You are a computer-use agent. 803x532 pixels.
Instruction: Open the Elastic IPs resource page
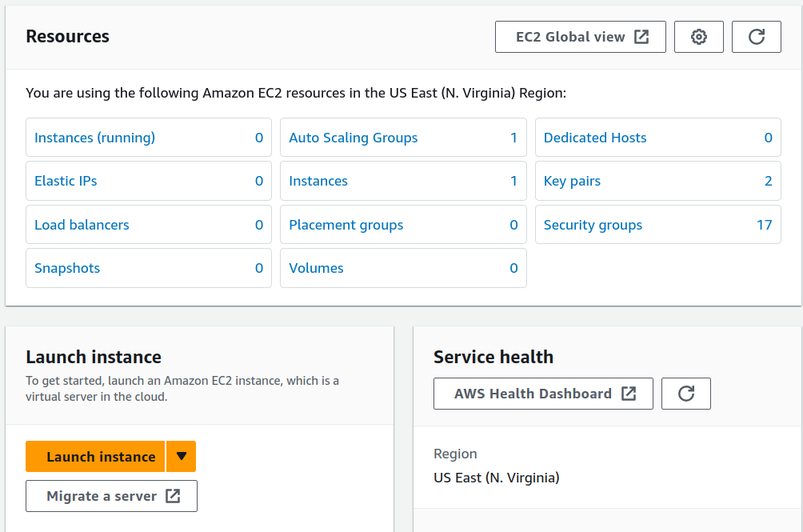66,181
